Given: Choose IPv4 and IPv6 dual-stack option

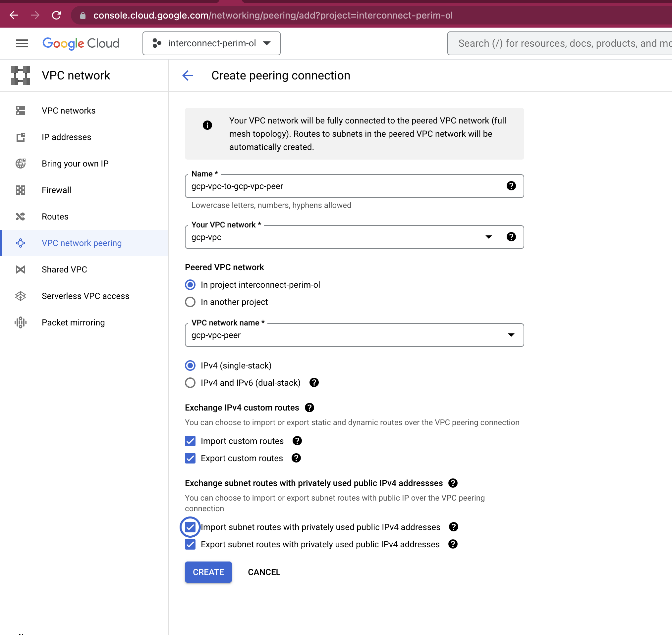Looking at the screenshot, I should (x=190, y=383).
